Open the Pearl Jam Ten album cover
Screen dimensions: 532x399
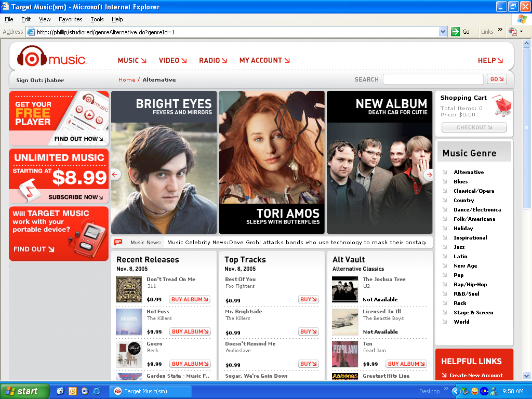(x=345, y=354)
